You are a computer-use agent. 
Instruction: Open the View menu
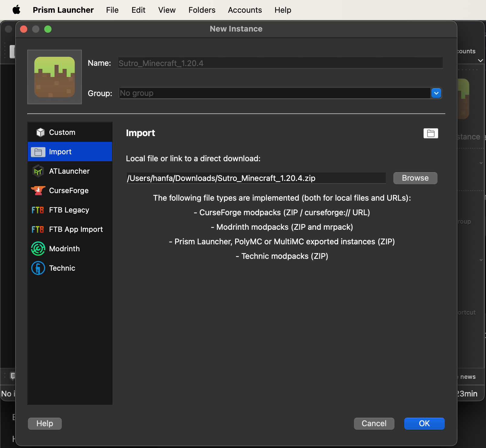(167, 10)
